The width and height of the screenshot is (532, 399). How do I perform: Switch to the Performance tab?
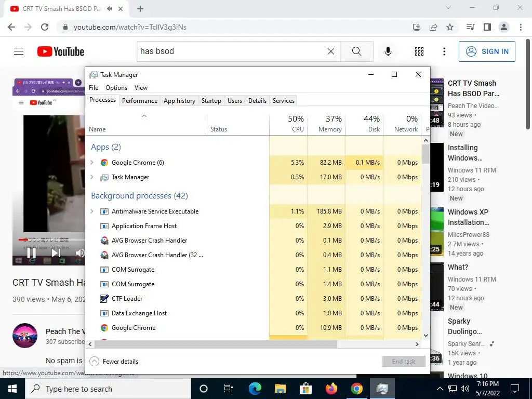point(140,101)
